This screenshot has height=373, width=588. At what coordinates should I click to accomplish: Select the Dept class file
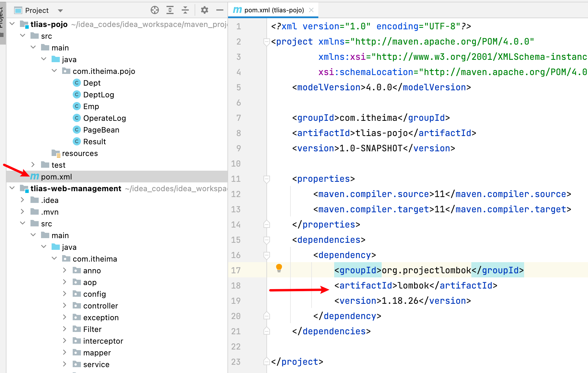click(91, 83)
